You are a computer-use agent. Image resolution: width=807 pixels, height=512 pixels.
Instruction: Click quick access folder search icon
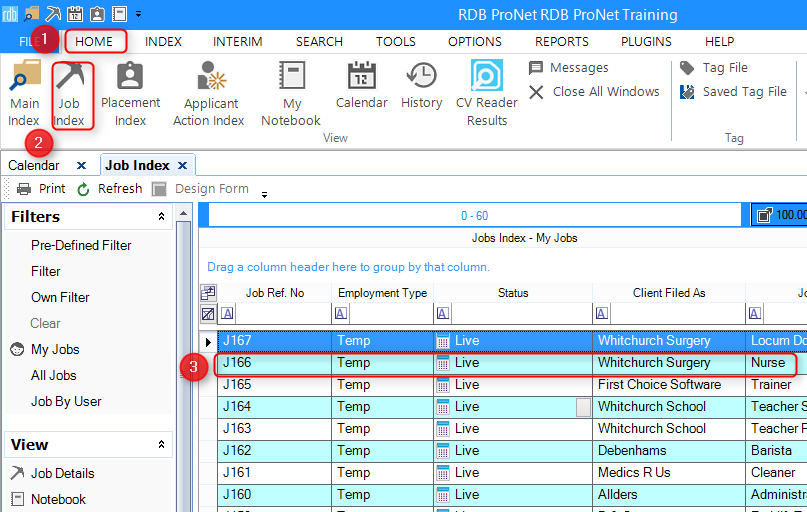tap(31, 14)
